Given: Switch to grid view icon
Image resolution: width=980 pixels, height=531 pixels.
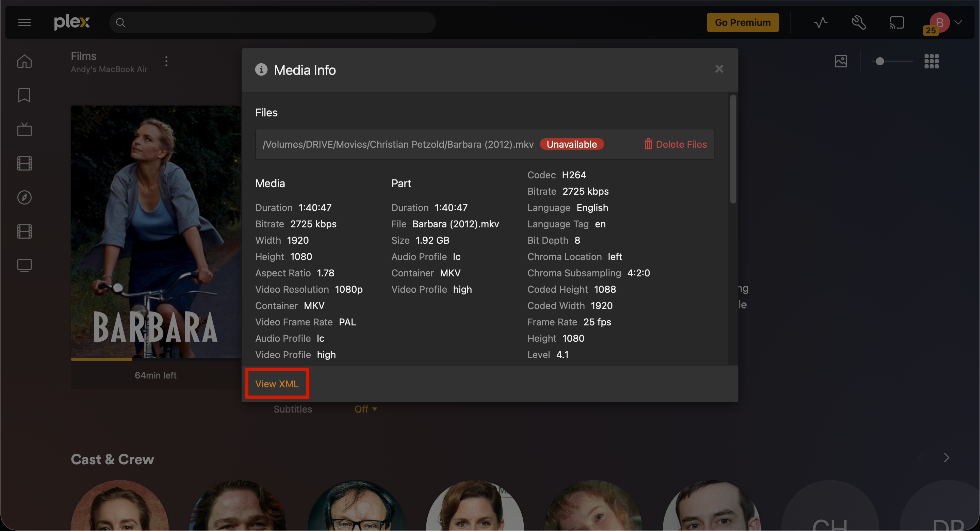Looking at the screenshot, I should click(931, 61).
